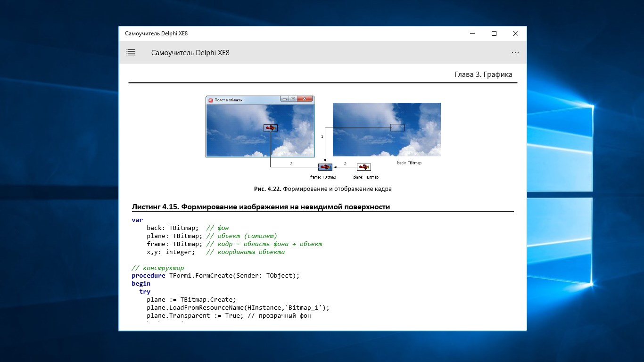Click the comment // конструктор
The width and height of the screenshot is (644, 362).
tap(158, 268)
